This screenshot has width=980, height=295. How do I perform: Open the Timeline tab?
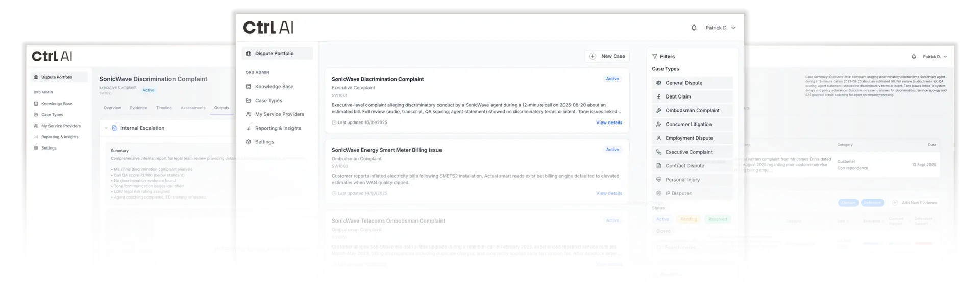164,108
